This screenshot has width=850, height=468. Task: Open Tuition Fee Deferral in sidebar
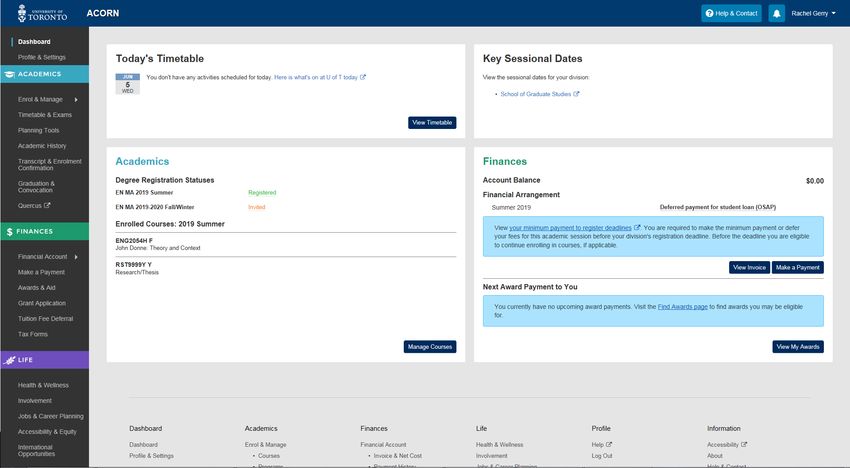click(45, 319)
